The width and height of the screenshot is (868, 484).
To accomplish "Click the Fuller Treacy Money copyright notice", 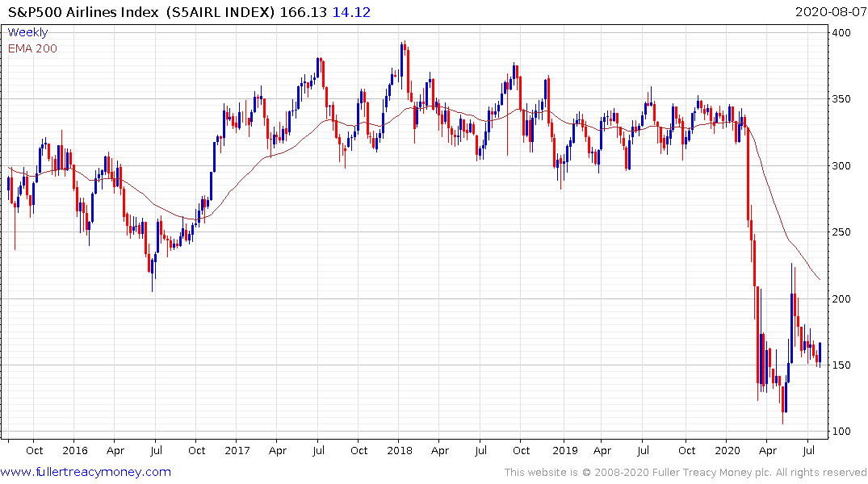I will [x=686, y=473].
